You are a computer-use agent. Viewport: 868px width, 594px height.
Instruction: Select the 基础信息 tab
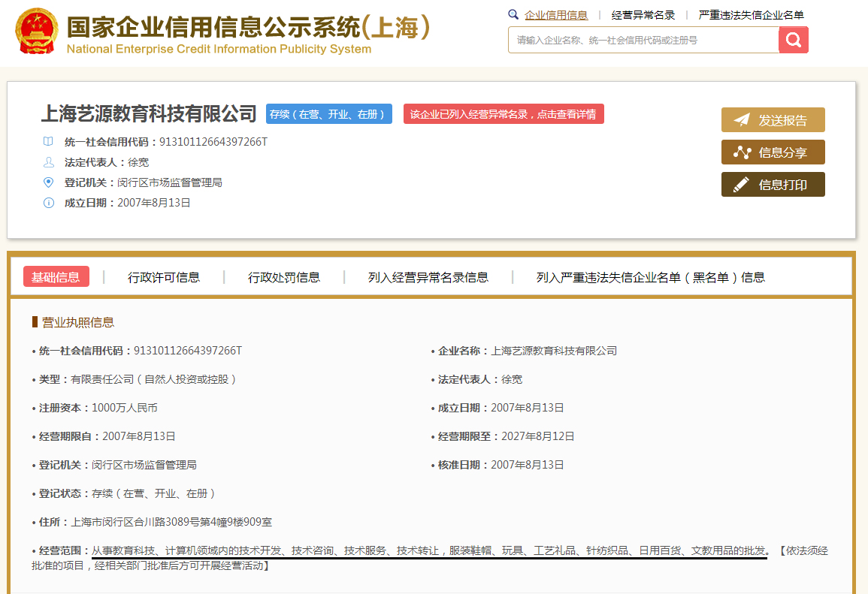[56, 277]
